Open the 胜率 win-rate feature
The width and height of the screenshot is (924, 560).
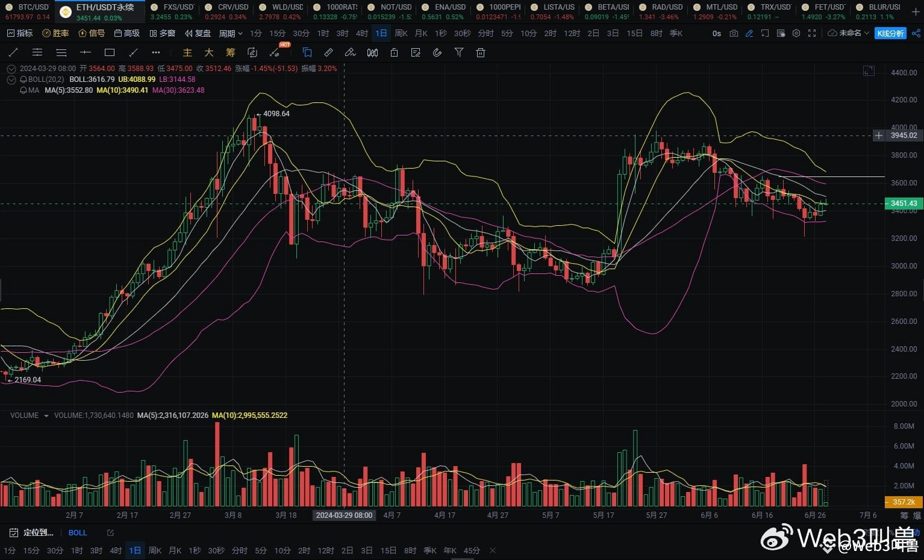55,34
